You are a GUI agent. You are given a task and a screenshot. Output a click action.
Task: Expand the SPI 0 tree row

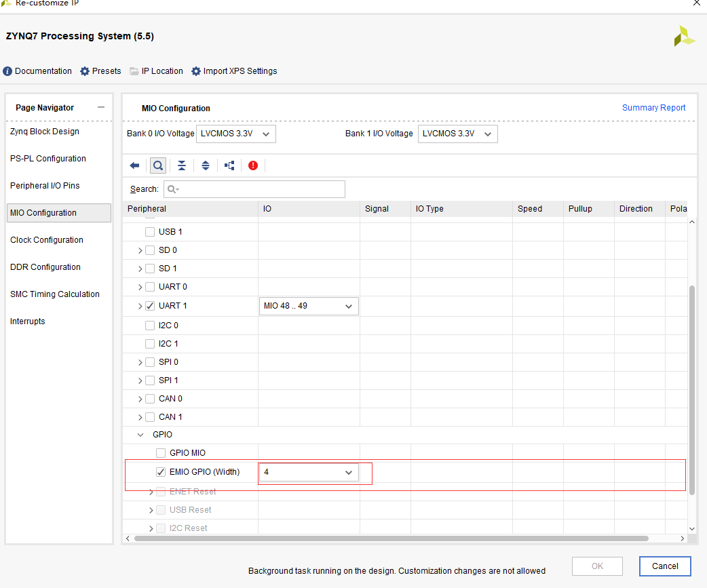[x=140, y=363]
